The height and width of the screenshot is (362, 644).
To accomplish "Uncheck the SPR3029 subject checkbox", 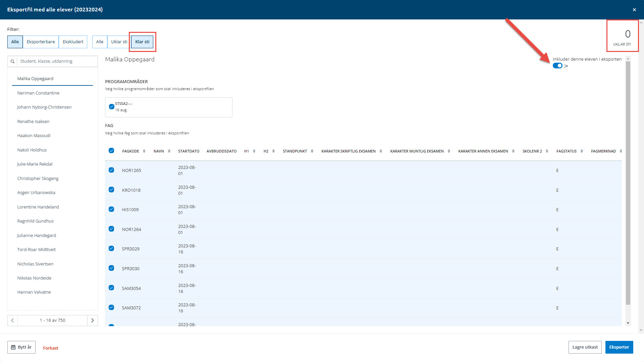I will click(111, 248).
